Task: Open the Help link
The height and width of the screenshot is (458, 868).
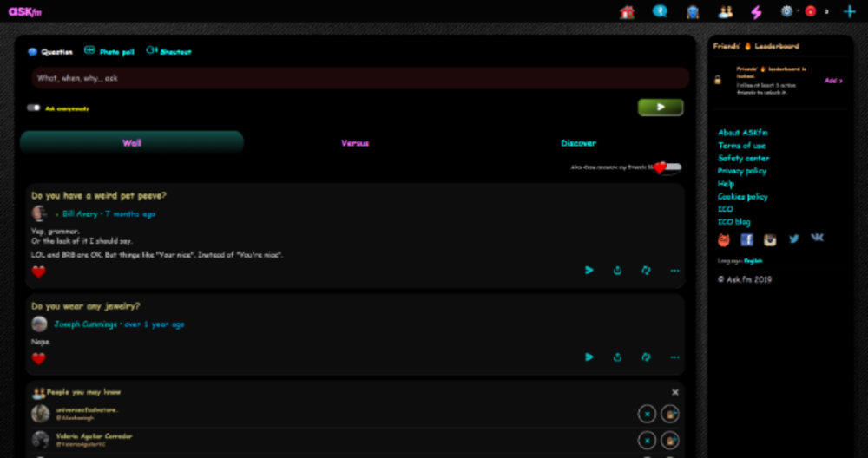Action: [x=726, y=184]
